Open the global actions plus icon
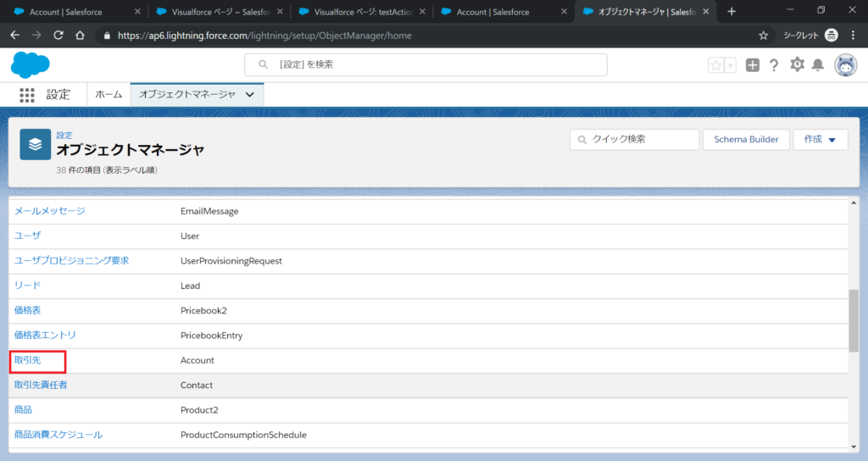This screenshot has height=461, width=868. click(753, 65)
